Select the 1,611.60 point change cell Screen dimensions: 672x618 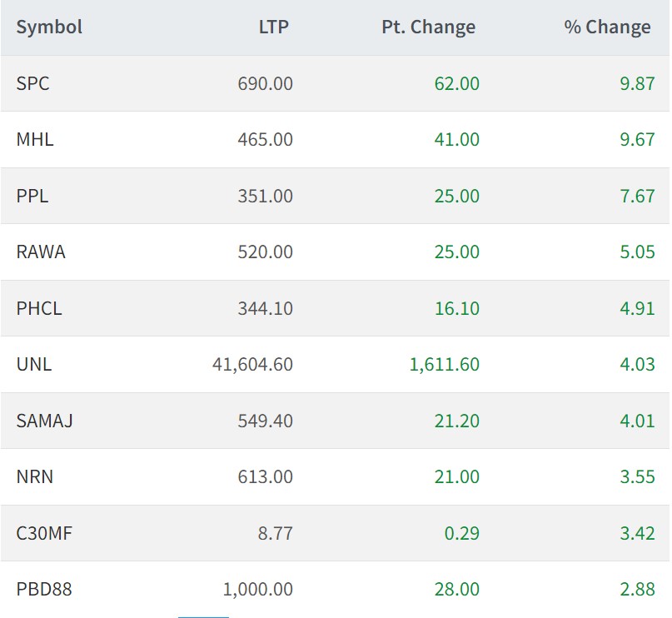444,364
